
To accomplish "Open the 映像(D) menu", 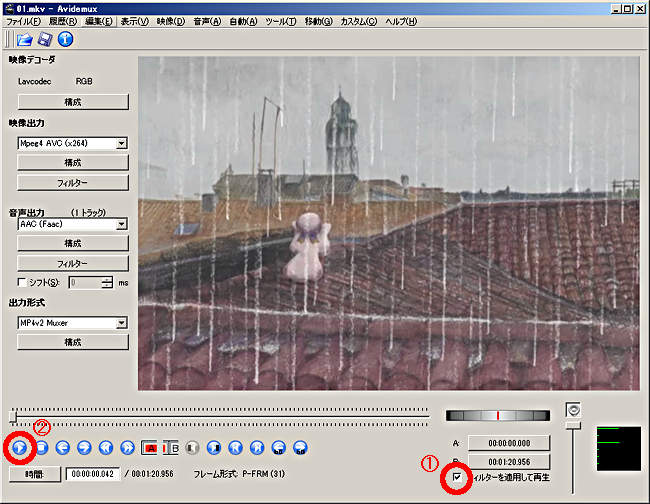I will tap(171, 21).
